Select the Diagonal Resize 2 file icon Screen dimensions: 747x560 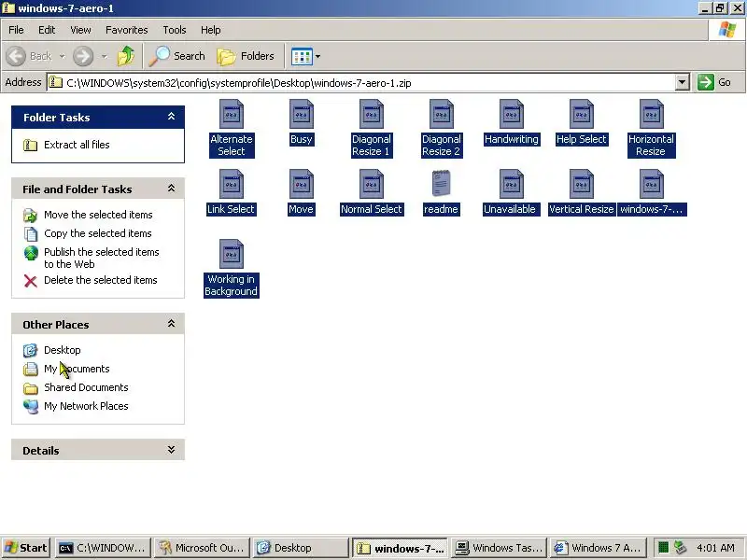click(442, 114)
